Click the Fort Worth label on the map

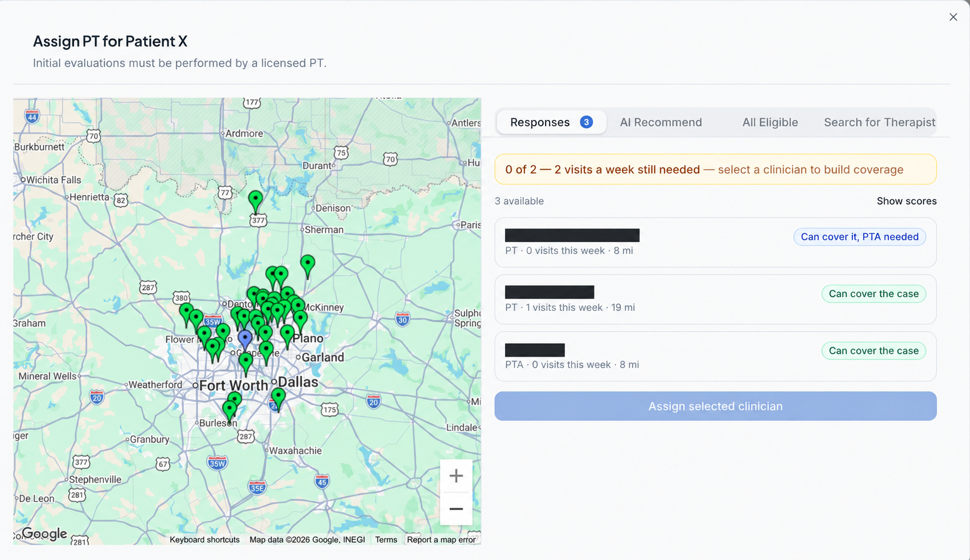click(234, 385)
